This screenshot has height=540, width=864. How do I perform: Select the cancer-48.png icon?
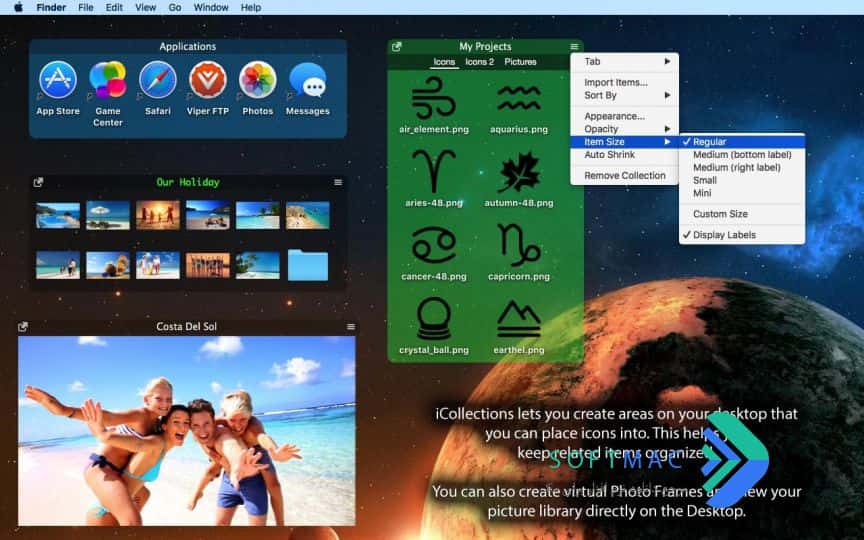[434, 245]
